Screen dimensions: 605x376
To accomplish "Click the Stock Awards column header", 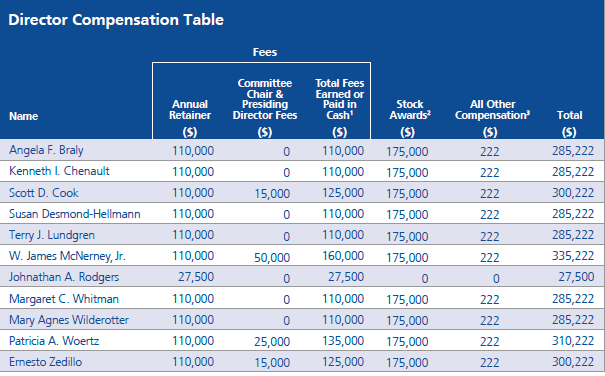I will click(410, 110).
